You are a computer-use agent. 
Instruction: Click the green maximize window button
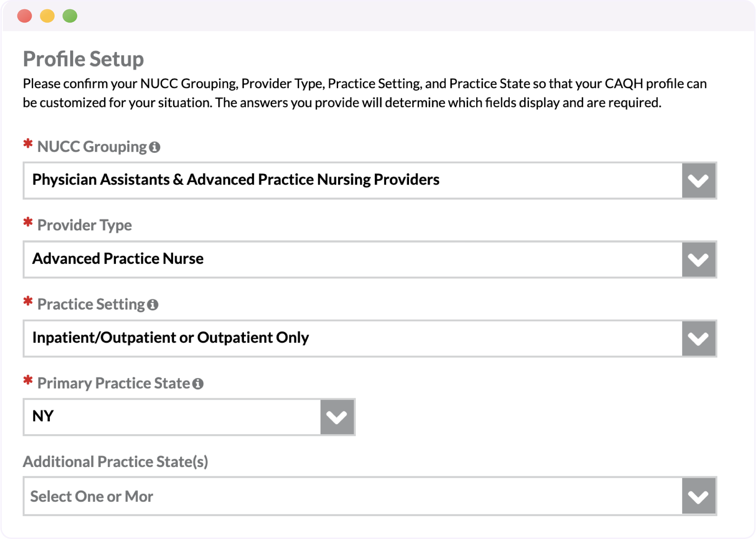[x=70, y=16]
